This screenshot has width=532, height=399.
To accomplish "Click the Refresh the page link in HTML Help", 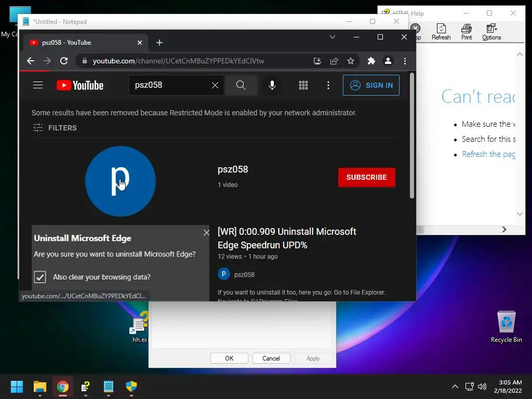I will coord(488,154).
